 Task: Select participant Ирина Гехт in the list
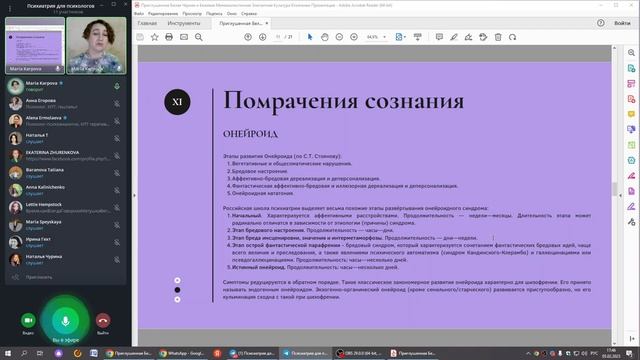coord(65,242)
